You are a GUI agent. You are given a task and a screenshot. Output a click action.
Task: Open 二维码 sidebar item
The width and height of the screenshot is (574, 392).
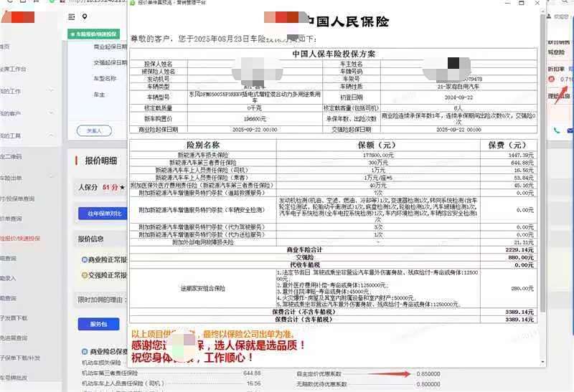pyautogui.click(x=11, y=156)
